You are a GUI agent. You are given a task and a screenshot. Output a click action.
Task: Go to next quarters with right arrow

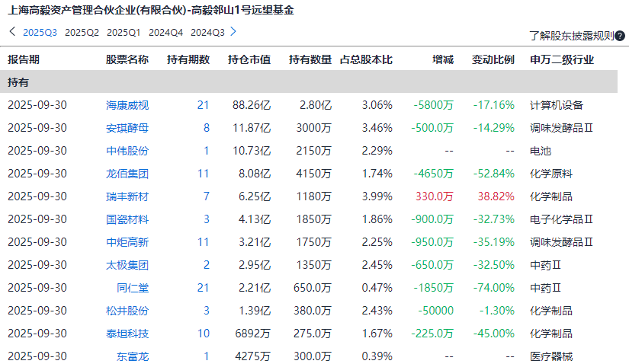[x=233, y=31]
